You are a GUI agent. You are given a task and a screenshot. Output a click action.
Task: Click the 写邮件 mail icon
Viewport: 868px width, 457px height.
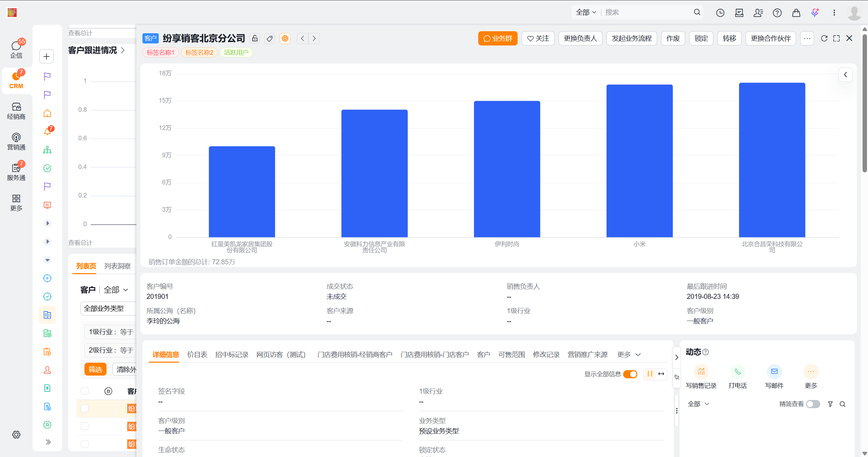point(774,372)
